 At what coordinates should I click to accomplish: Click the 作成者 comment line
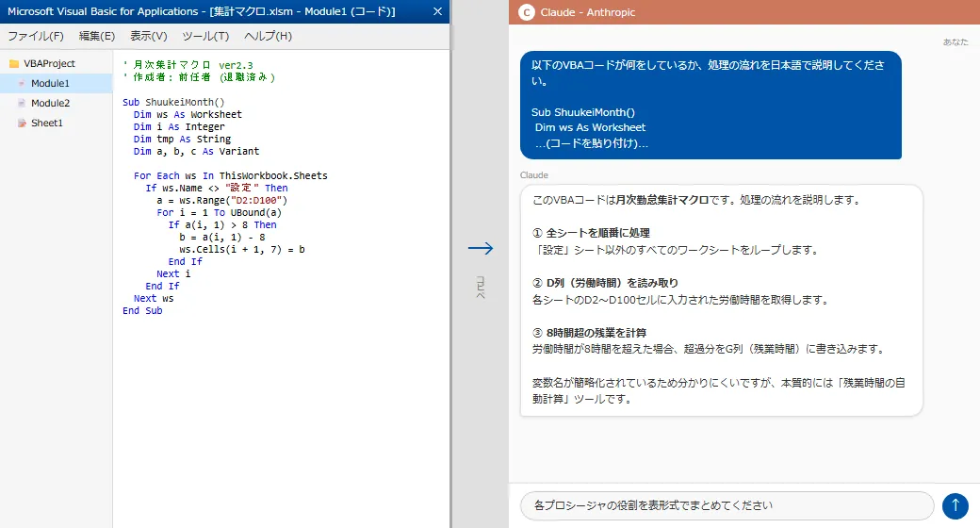199,77
